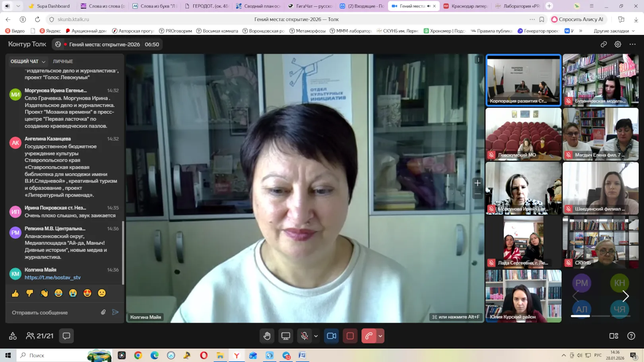Toggle the microphone mute button
Viewport: 644px width, 362px height.
tap(305, 336)
